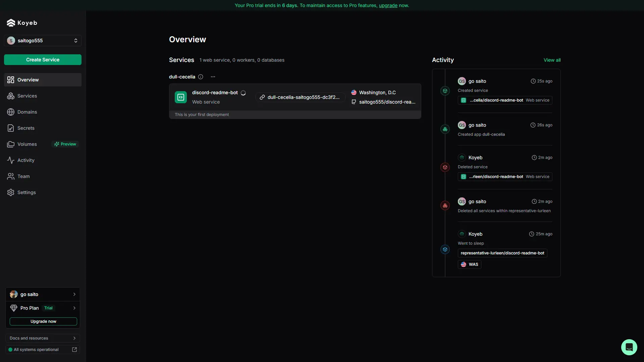The width and height of the screenshot is (644, 362).
Task: Click Koyeb avatar on Deleted service entry
Action: 462,158
